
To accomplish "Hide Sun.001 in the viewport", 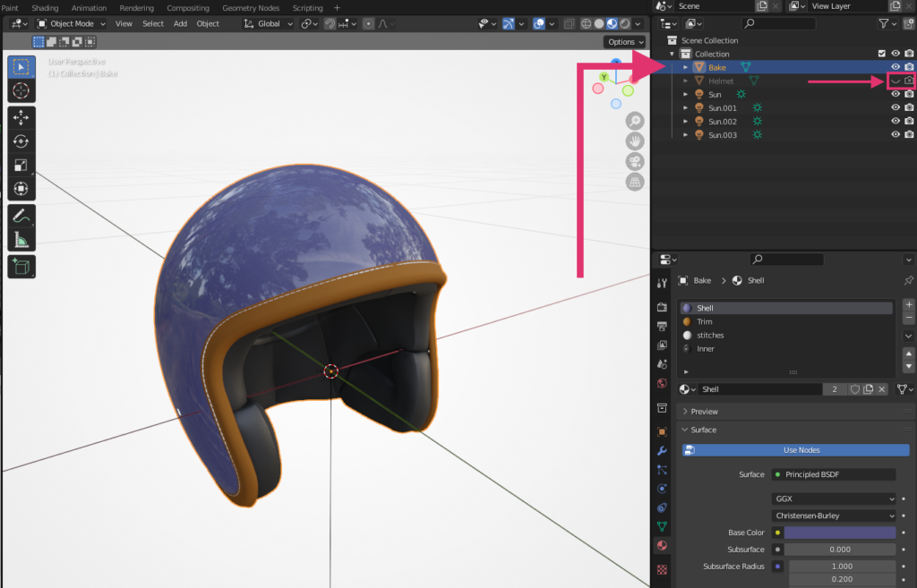I will (x=896, y=107).
